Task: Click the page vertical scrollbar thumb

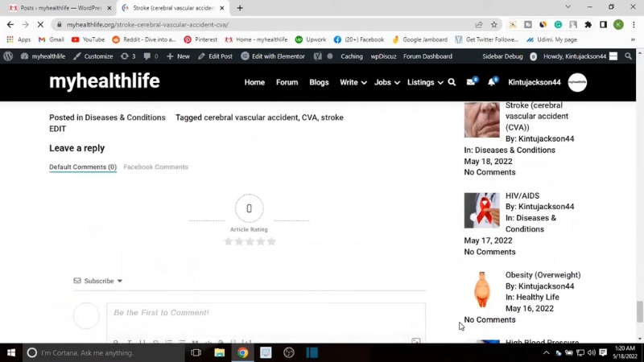Action: (x=640, y=312)
